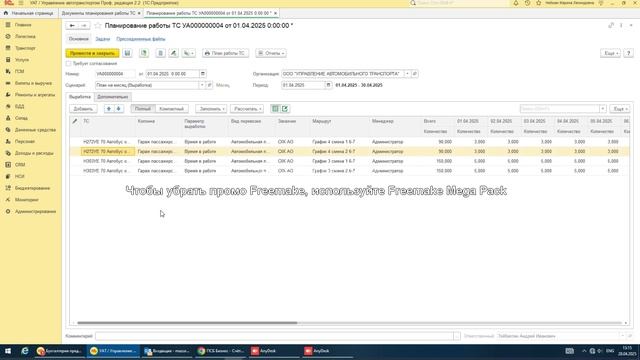Click the green table layout icon
640x360 pixels.
point(275,109)
